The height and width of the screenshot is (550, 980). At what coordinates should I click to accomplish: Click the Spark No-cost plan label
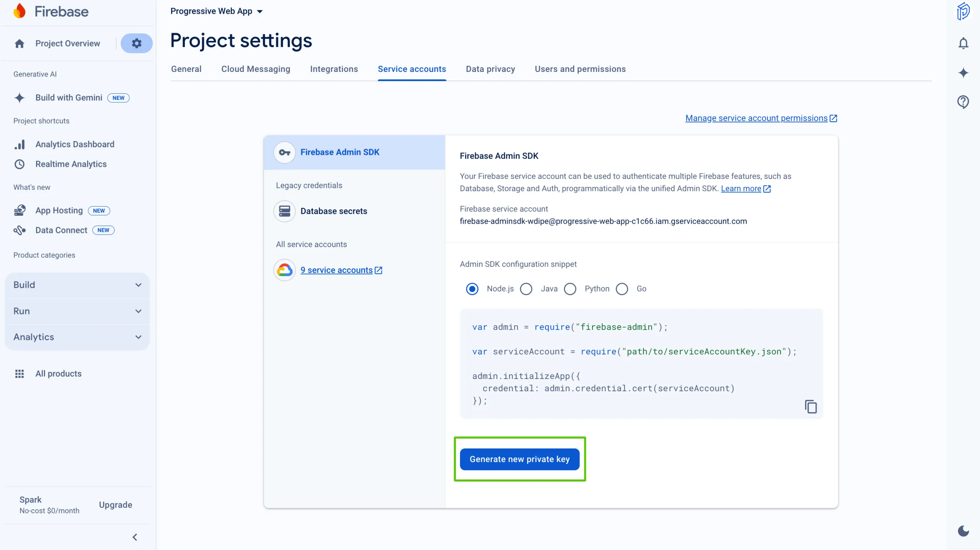(49, 505)
